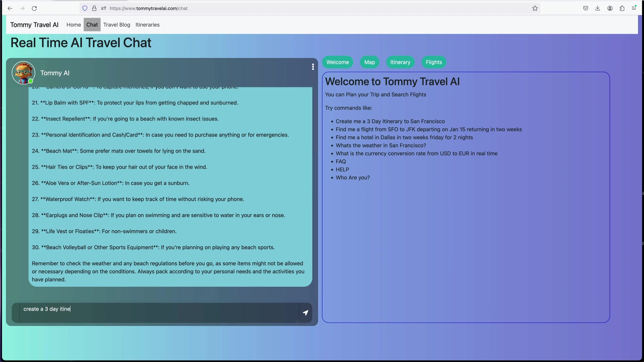Select the Chat nav item
644x362 pixels.
pyautogui.click(x=92, y=25)
